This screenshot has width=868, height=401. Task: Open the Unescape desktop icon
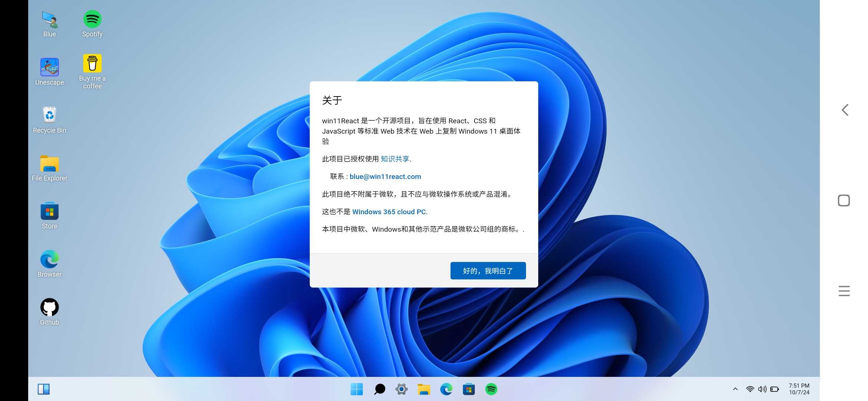click(49, 72)
